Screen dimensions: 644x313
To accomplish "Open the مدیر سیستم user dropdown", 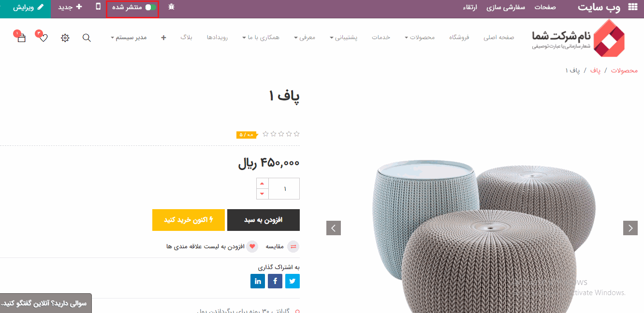I will coord(129,38).
